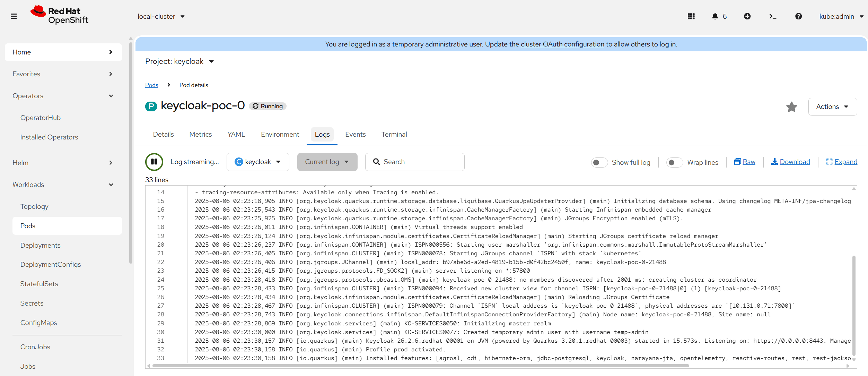The width and height of the screenshot is (868, 376).
Task: Click the sidebar vertical scrollbar
Action: click(131, 153)
